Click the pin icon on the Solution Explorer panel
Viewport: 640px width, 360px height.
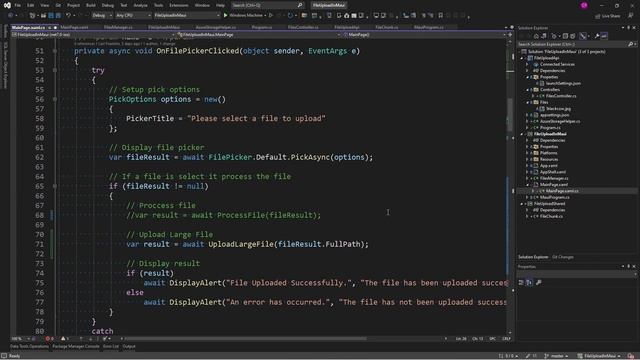coord(629,28)
